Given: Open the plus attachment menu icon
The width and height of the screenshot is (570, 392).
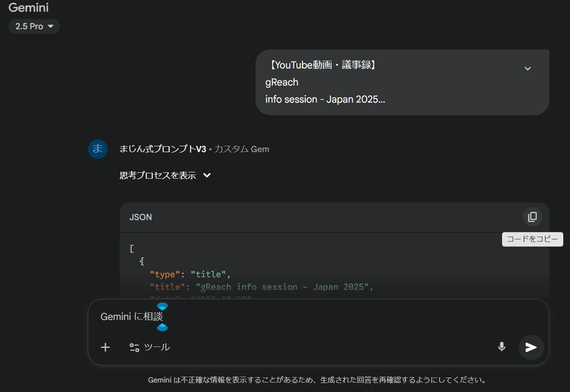Looking at the screenshot, I should tap(105, 347).
